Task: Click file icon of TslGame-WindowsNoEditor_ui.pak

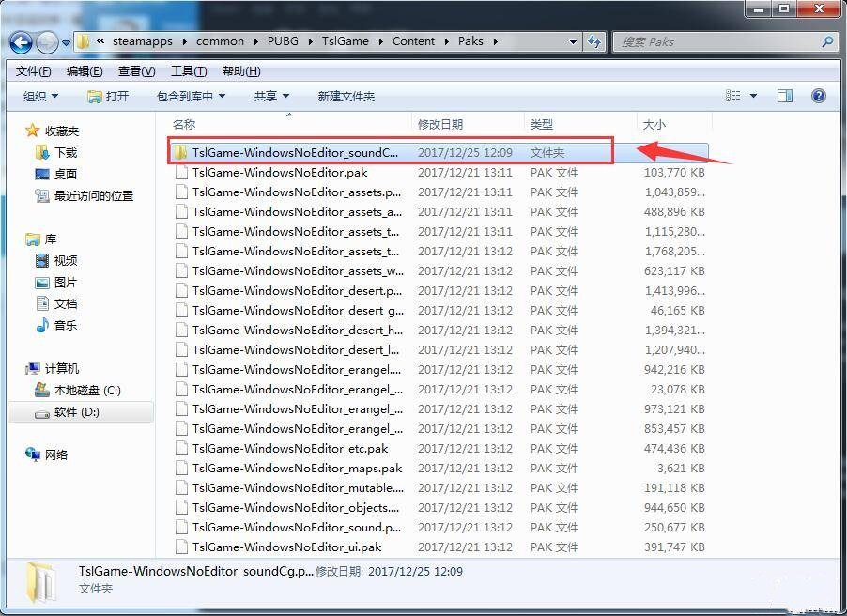Action: pyautogui.click(x=182, y=547)
